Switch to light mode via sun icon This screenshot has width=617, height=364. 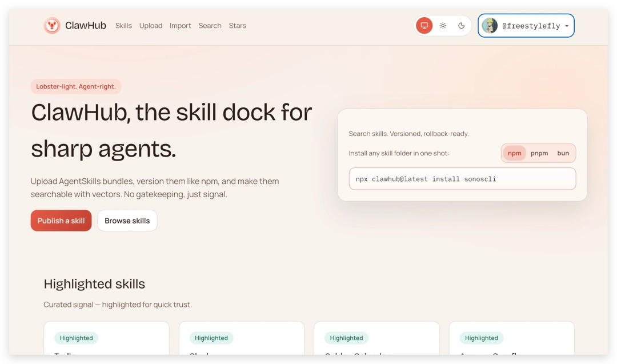(x=443, y=25)
